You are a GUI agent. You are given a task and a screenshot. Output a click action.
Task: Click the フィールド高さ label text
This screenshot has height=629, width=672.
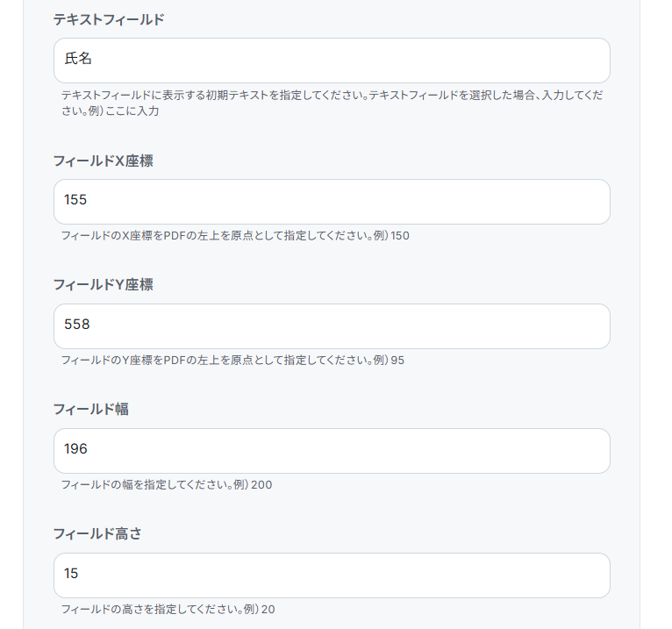(97, 534)
